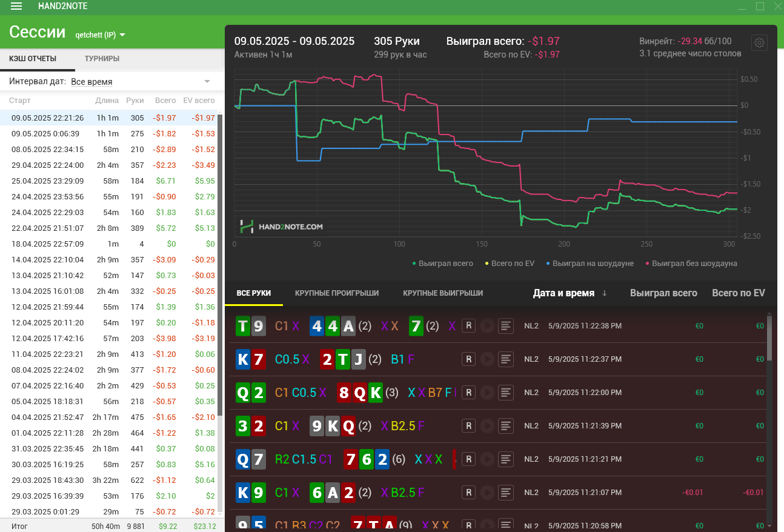Open the qetchett (IP) player dropdown
The width and height of the screenshot is (784, 532).
[x=101, y=35]
